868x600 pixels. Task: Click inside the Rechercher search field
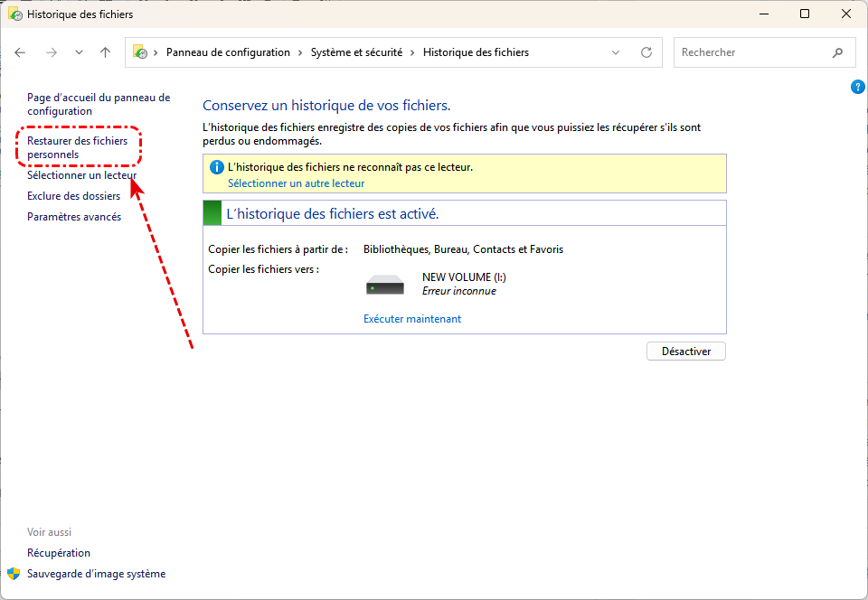[750, 52]
